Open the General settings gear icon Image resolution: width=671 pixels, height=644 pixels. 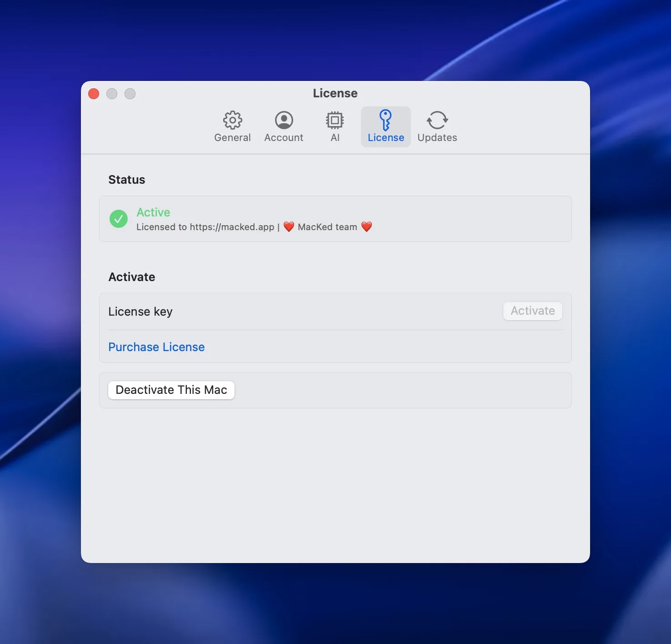(232, 120)
